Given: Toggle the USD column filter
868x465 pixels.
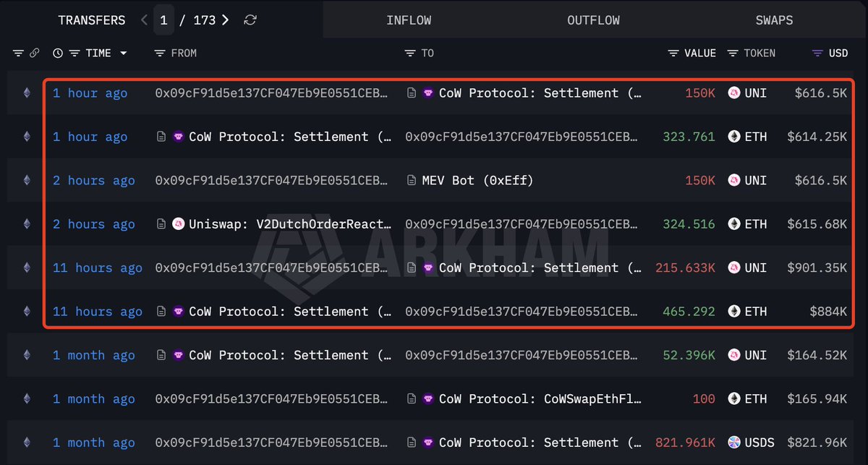Looking at the screenshot, I should [x=817, y=54].
